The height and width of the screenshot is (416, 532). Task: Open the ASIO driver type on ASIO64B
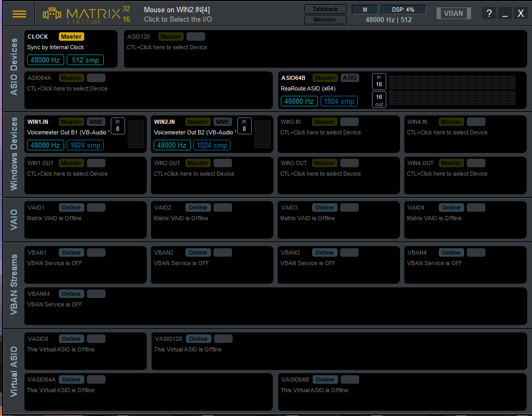[x=350, y=78]
